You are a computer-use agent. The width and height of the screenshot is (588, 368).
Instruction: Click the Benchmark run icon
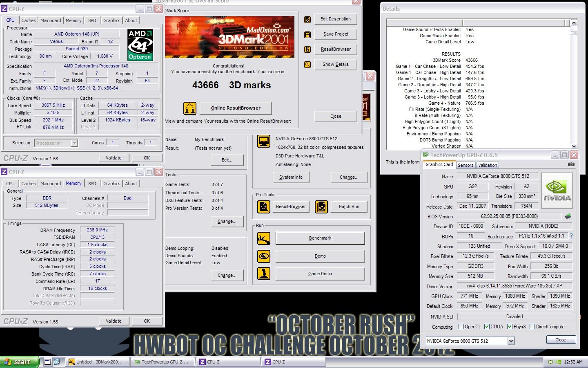click(x=264, y=238)
